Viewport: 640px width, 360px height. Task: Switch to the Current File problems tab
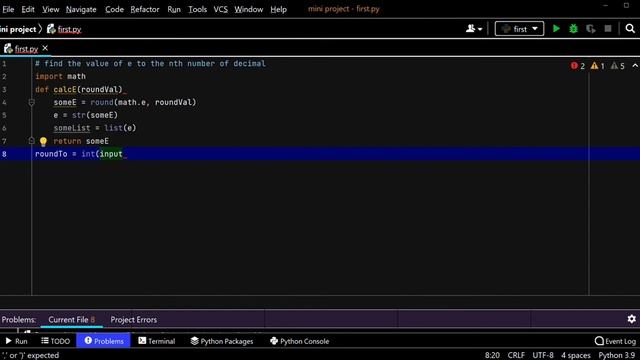[x=71, y=320]
